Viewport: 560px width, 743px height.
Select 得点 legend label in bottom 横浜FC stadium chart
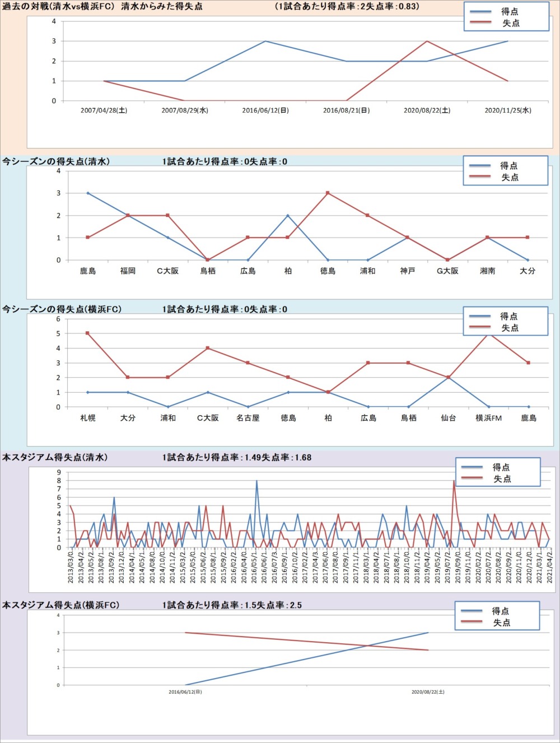[x=501, y=611]
